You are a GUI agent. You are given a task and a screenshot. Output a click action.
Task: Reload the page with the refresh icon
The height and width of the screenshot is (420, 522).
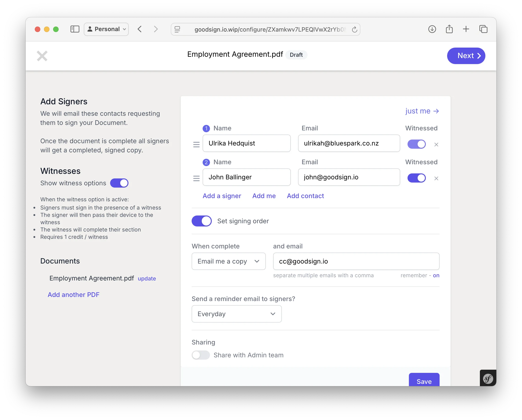pyautogui.click(x=354, y=30)
